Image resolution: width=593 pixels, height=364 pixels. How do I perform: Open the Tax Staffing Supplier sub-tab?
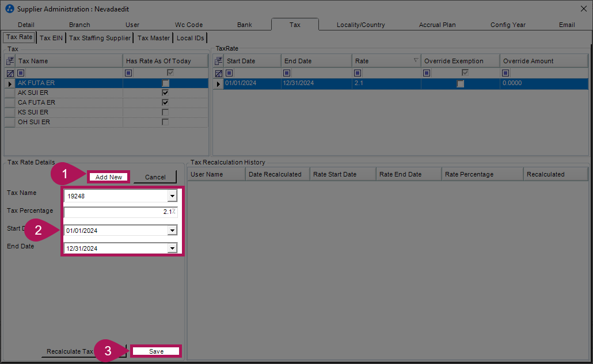tap(100, 38)
